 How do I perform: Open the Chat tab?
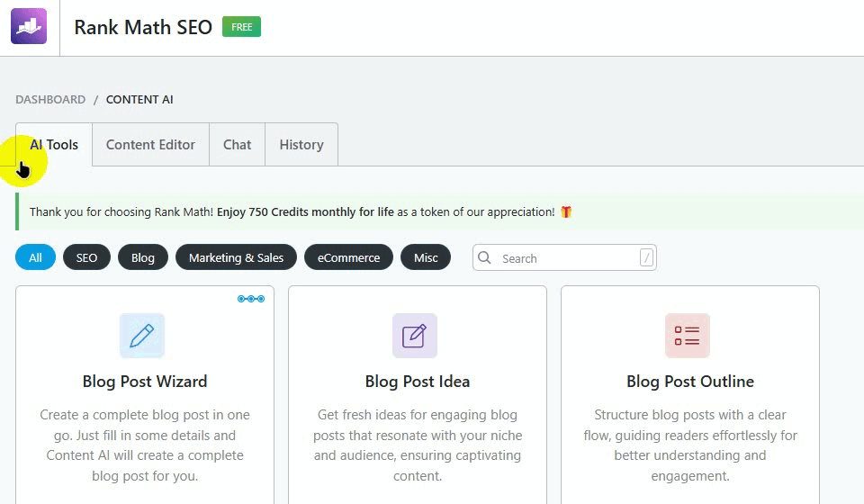tap(237, 145)
